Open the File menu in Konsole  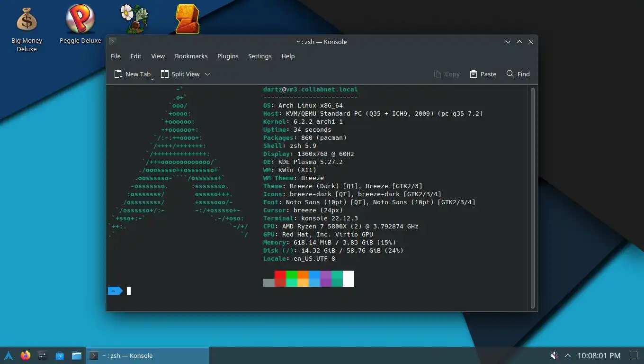(x=116, y=56)
